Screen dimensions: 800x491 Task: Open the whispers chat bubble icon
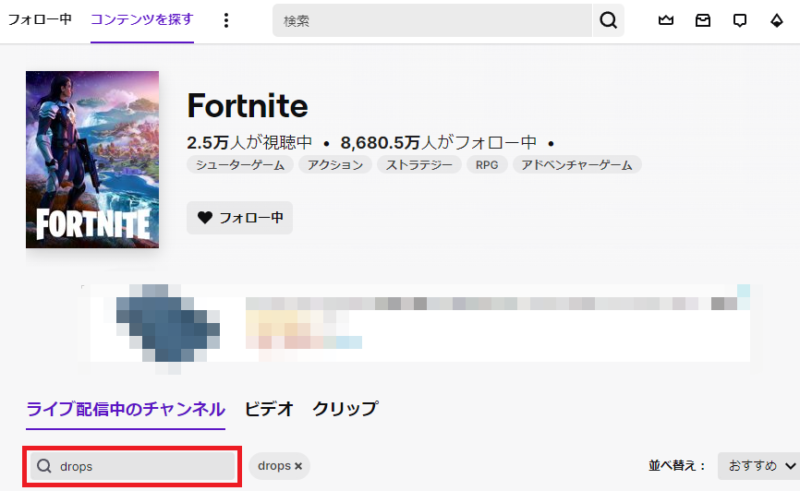point(739,20)
